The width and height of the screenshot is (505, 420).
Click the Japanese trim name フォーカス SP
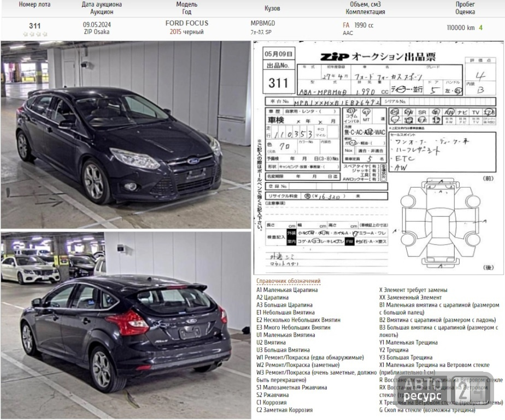[x=261, y=32]
